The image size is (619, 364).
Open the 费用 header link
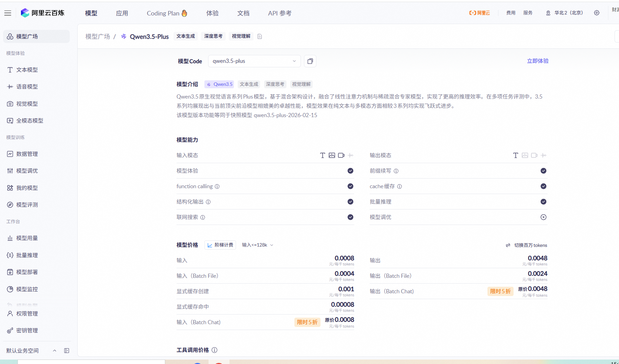pos(511,13)
